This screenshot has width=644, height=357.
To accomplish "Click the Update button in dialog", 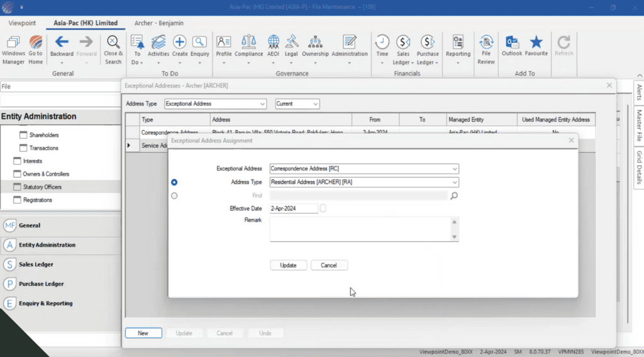I will coord(288,265).
